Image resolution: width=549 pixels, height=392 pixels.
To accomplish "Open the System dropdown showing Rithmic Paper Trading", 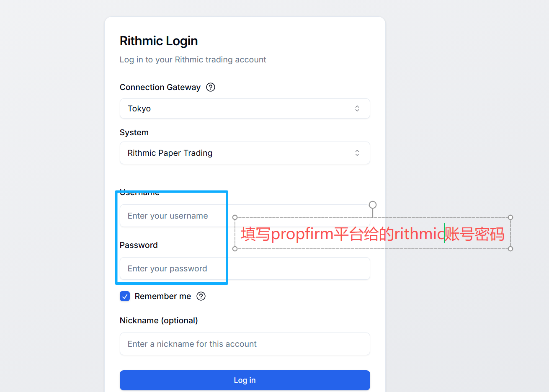I will 245,153.
